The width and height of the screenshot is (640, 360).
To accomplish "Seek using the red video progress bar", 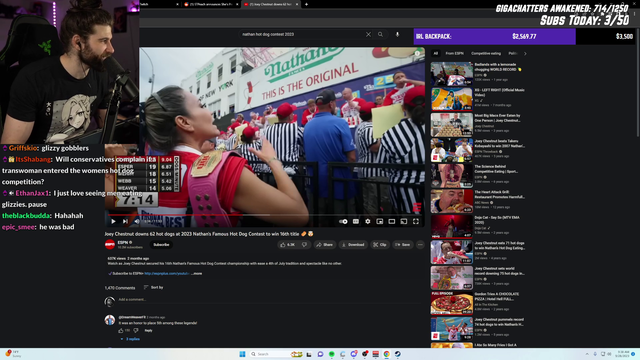I will [x=264, y=215].
